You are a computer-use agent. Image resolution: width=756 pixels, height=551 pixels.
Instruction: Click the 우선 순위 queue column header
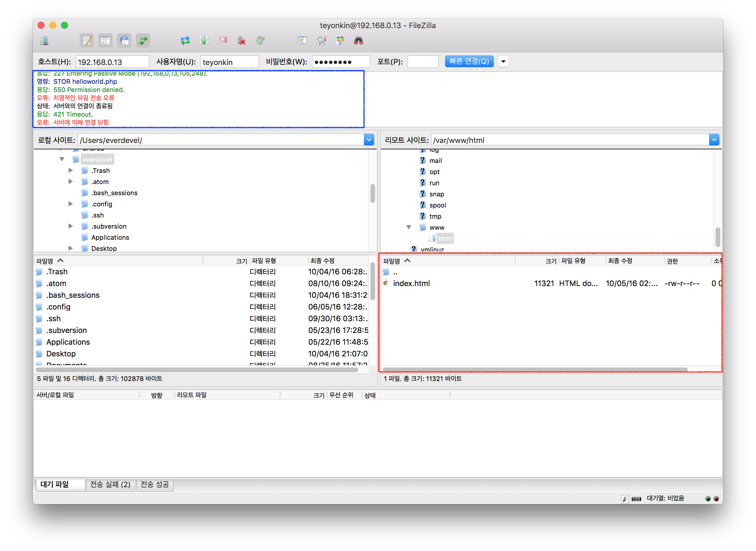click(x=345, y=395)
